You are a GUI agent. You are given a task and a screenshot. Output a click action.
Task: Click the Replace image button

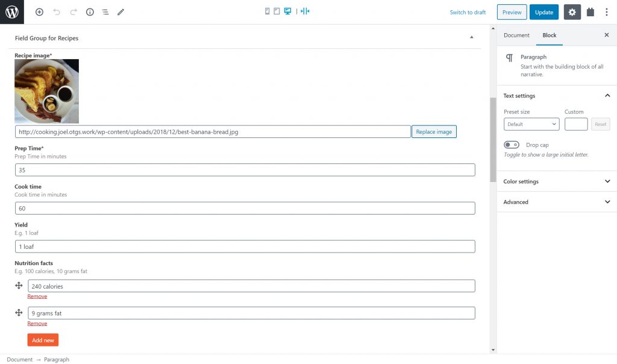(x=434, y=131)
